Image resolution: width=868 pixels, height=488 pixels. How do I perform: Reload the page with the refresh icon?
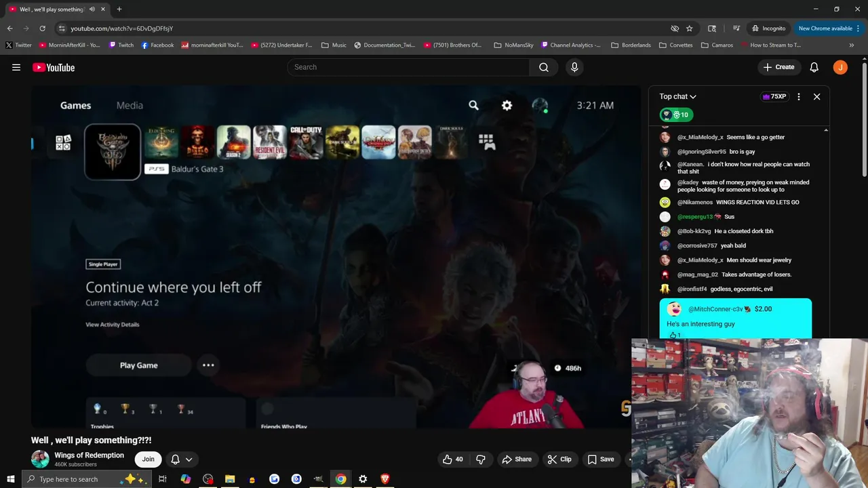click(x=42, y=28)
